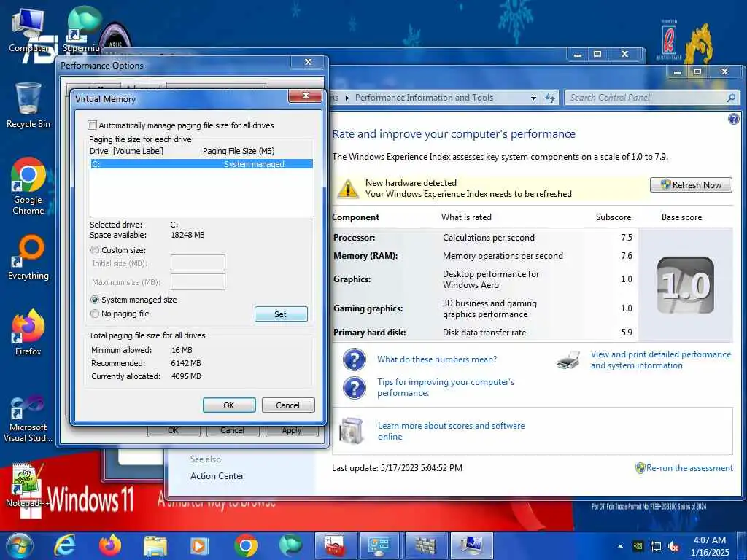The height and width of the screenshot is (560, 747).
Task: Open the address bar dropdown arrow
Action: [x=533, y=98]
